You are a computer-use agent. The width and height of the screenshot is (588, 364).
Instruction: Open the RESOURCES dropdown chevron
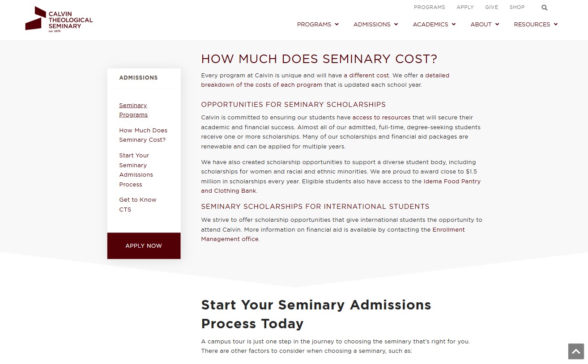pos(555,25)
